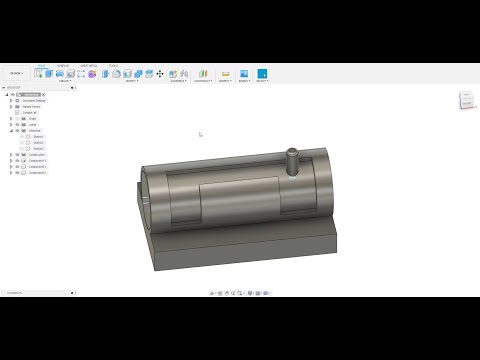Click the New Component icon in Assemble
Image resolution: width=480 pixels, height=360 pixels.
coord(173,74)
